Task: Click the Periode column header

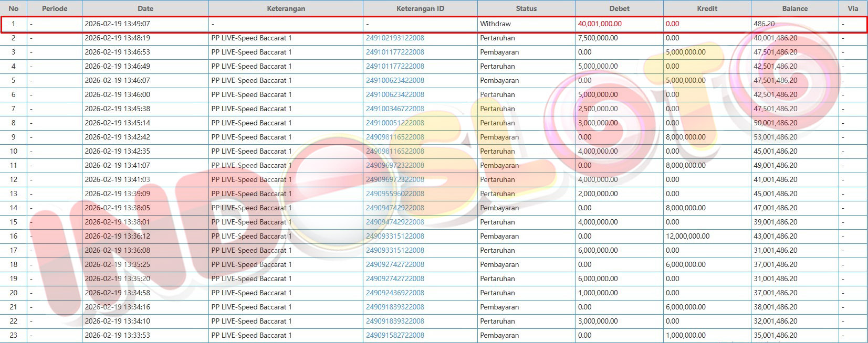Action: click(55, 8)
